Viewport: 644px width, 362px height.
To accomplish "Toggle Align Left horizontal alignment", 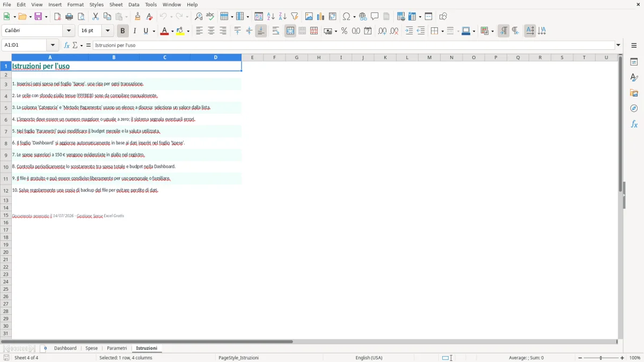I will [x=199, y=31].
